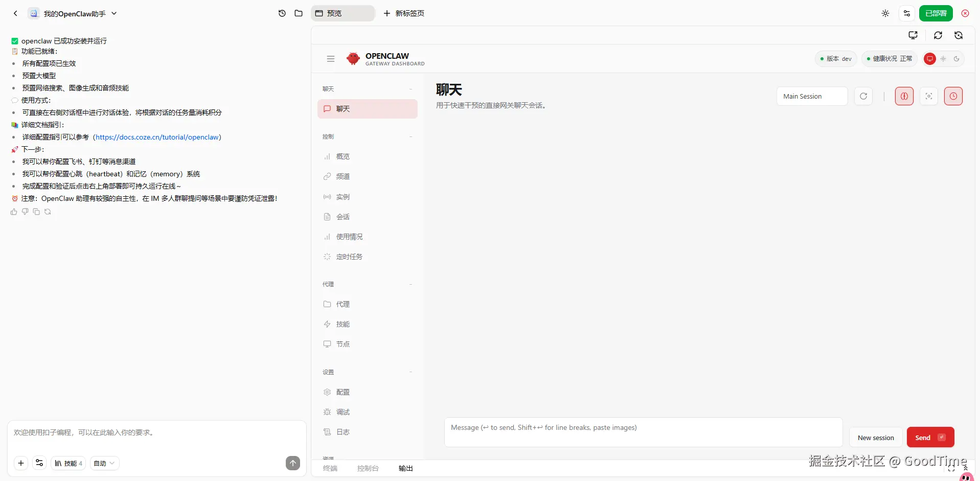Click the OpenClaw red lobster logo
This screenshot has height=481, width=980.
point(353,59)
